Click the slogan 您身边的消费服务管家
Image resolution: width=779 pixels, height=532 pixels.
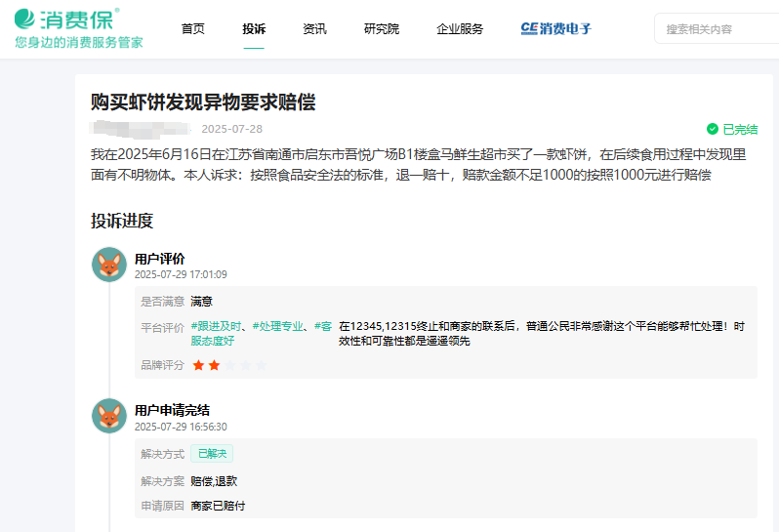79,43
